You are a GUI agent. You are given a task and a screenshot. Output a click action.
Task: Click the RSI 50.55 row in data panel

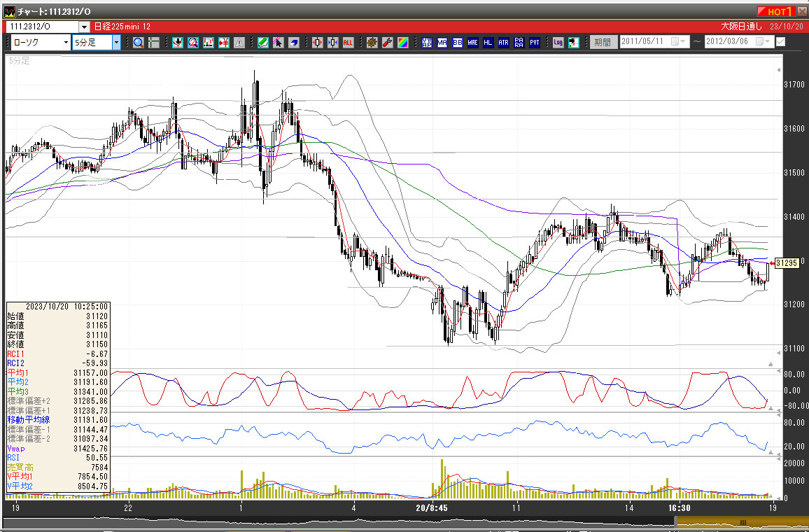(x=58, y=458)
